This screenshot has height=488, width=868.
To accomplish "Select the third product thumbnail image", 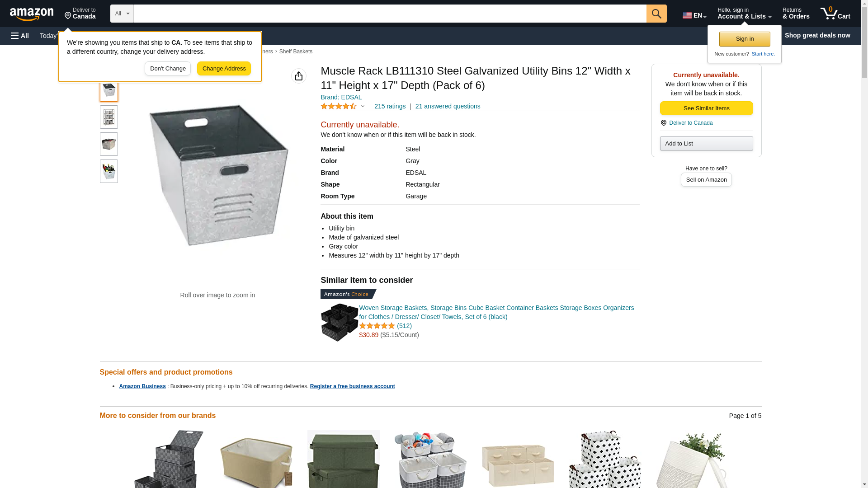I will tap(109, 144).
